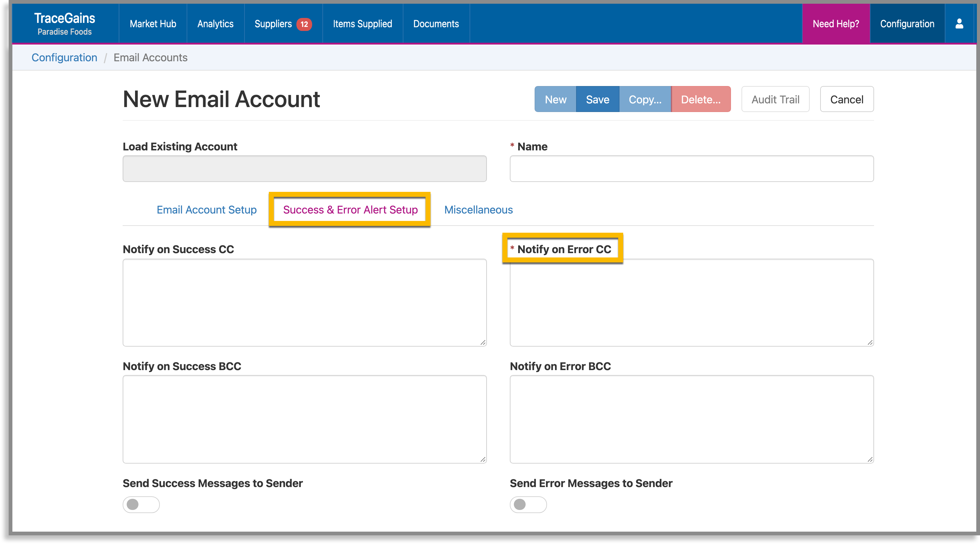Go to Items Supplied

click(x=362, y=24)
